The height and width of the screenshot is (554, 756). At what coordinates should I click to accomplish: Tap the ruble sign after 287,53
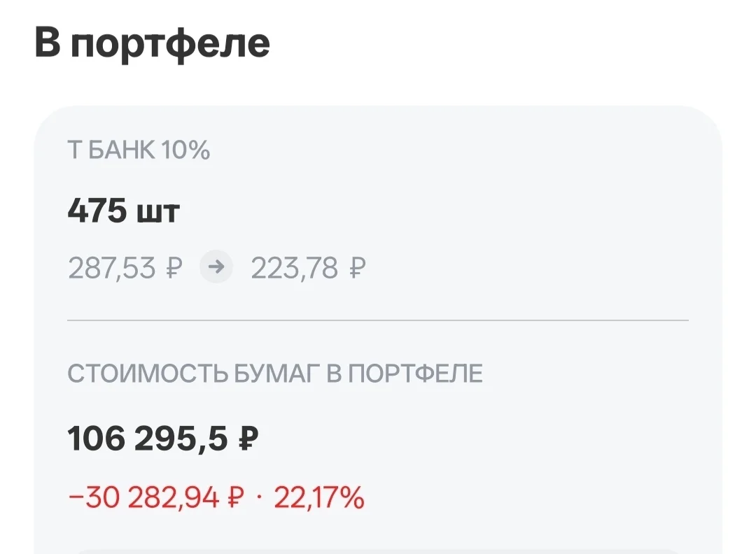tap(174, 268)
